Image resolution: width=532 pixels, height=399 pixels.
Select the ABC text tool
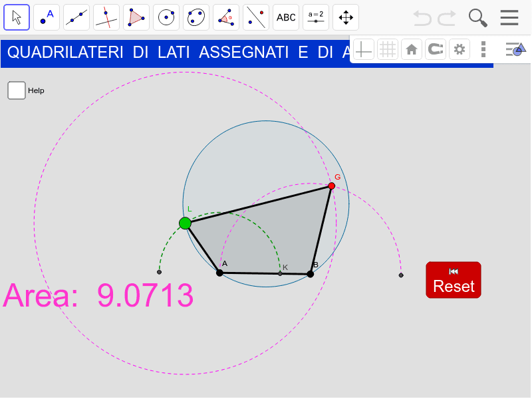[286, 17]
